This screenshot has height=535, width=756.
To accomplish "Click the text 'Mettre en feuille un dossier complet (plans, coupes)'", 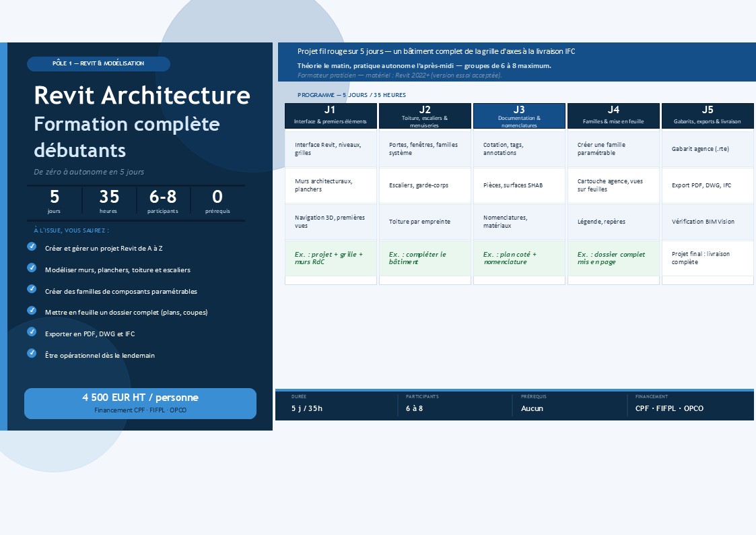I will (x=127, y=312).
